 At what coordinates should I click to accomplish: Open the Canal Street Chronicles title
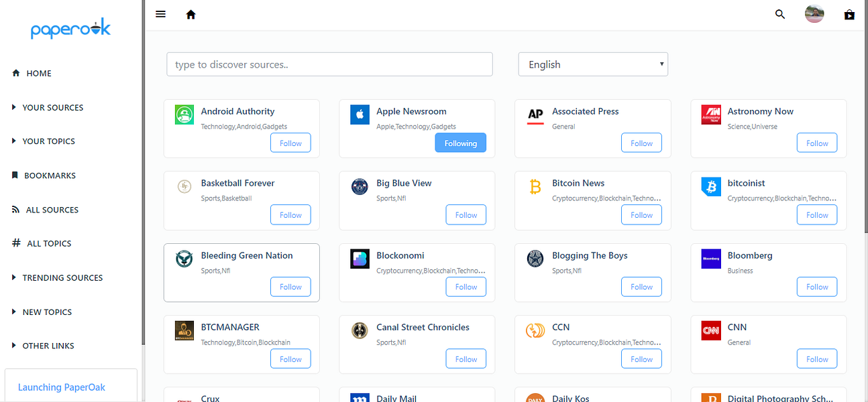[x=423, y=327]
